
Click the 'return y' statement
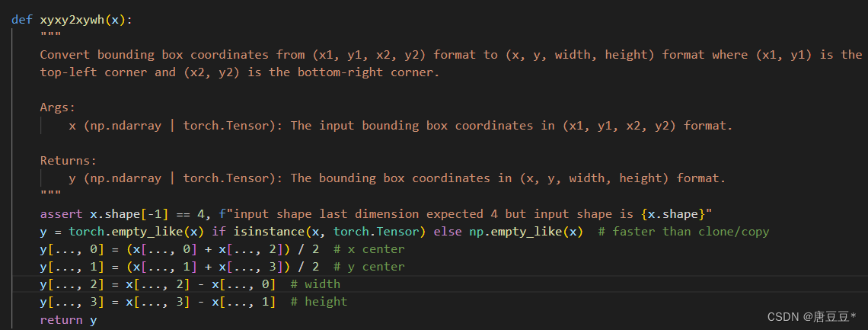[69, 319]
